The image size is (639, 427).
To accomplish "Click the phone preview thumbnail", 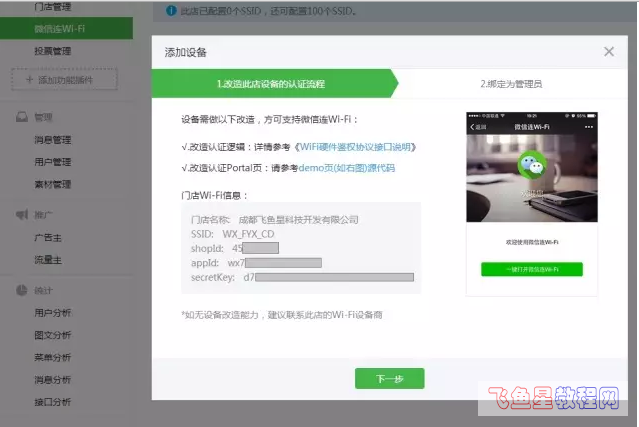I will point(532,204).
